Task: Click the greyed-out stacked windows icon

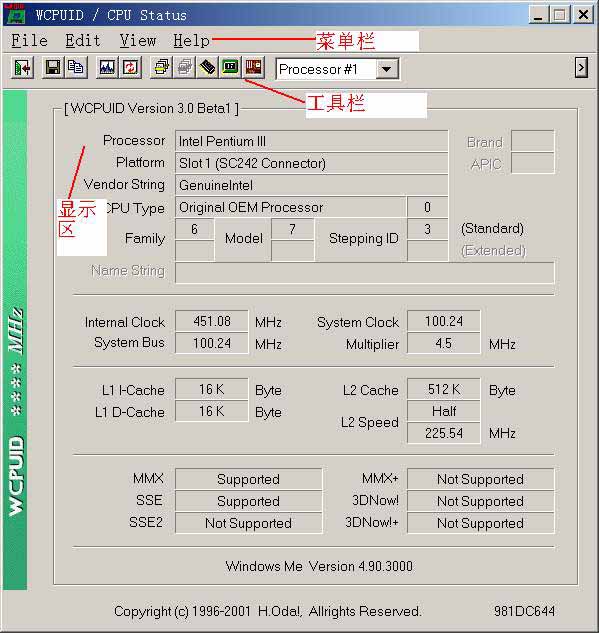Action: (x=184, y=67)
